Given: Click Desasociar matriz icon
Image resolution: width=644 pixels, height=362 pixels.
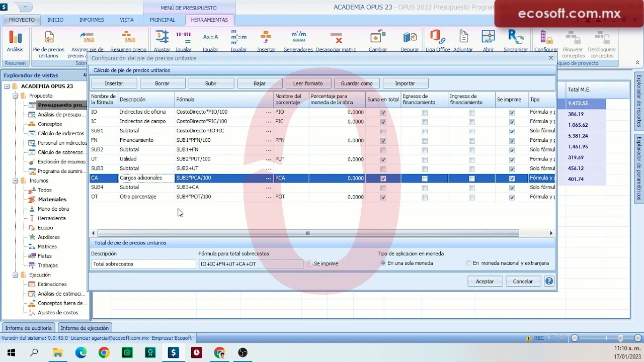Looking at the screenshot, I should coord(336,41).
